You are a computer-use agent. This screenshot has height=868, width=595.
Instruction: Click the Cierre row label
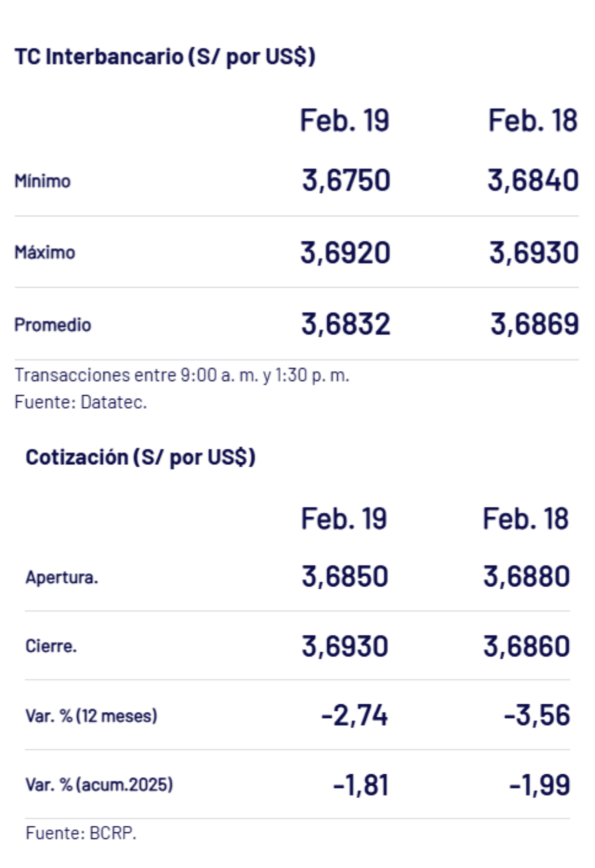51,646
